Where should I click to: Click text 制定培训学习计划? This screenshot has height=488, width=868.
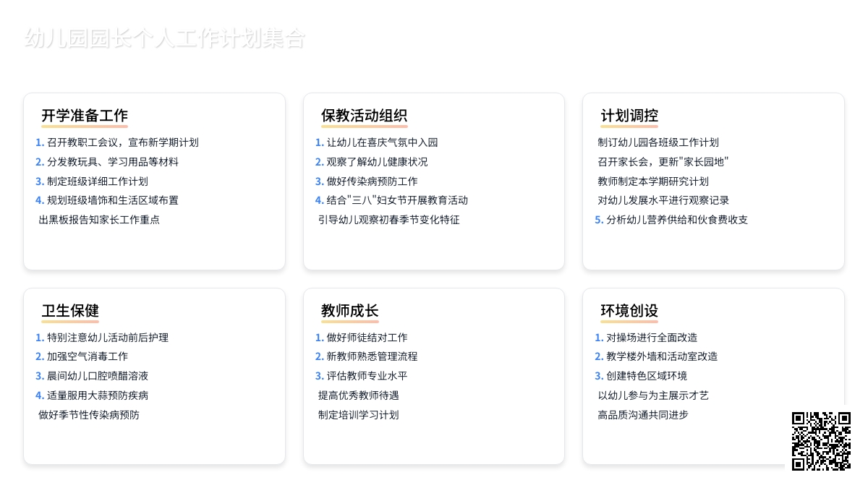(359, 415)
